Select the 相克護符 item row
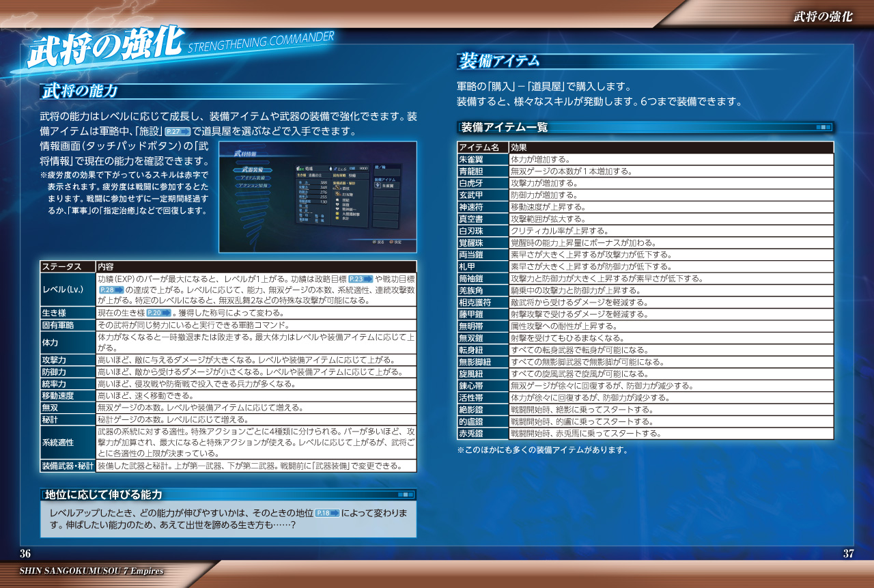Image resolution: width=874 pixels, height=588 pixels. point(645,303)
